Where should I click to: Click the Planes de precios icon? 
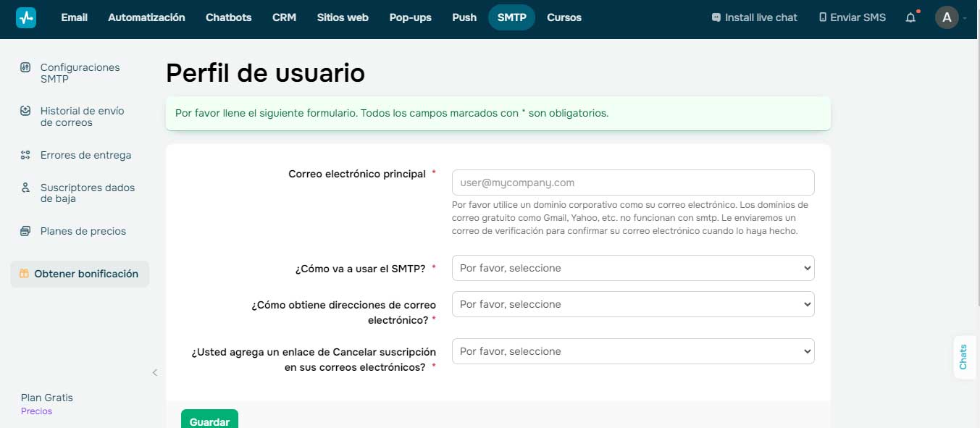click(25, 231)
